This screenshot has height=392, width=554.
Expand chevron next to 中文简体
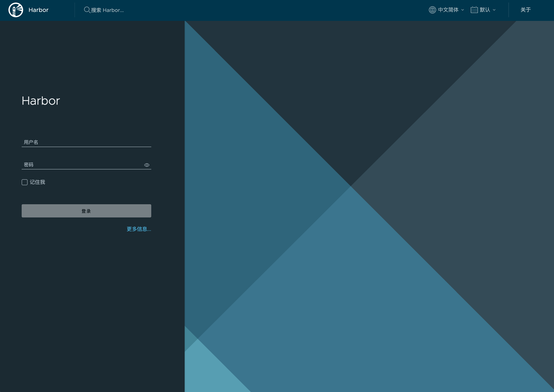click(462, 10)
